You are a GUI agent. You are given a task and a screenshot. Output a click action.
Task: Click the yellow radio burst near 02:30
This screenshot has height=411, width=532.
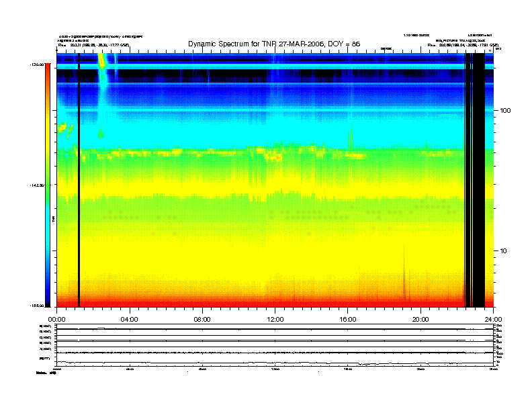point(102,61)
